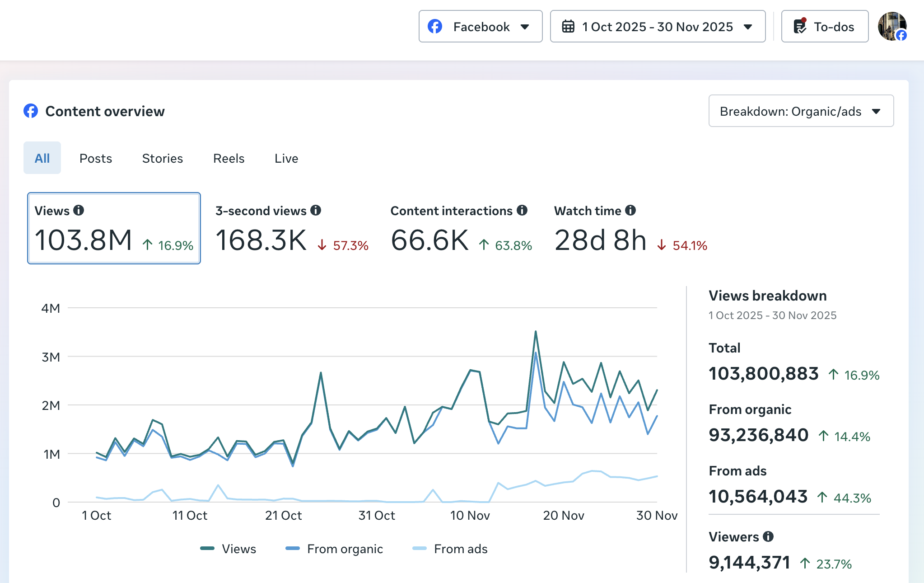Click the info icon next to Viewers

click(x=768, y=536)
